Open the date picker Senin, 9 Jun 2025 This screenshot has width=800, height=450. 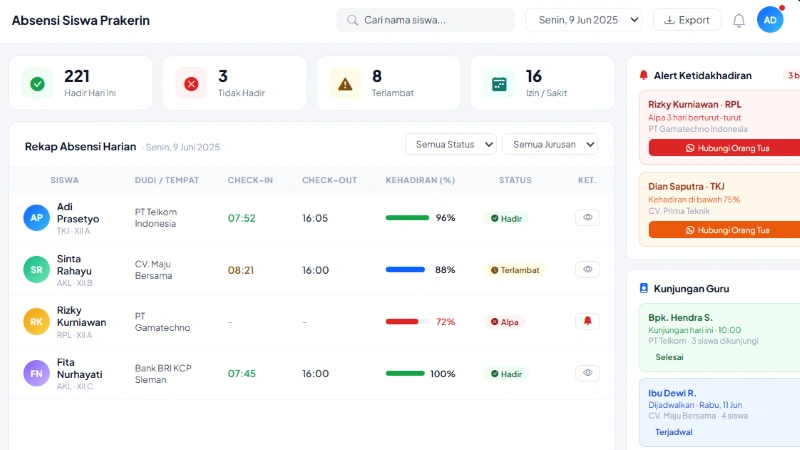[x=585, y=20]
